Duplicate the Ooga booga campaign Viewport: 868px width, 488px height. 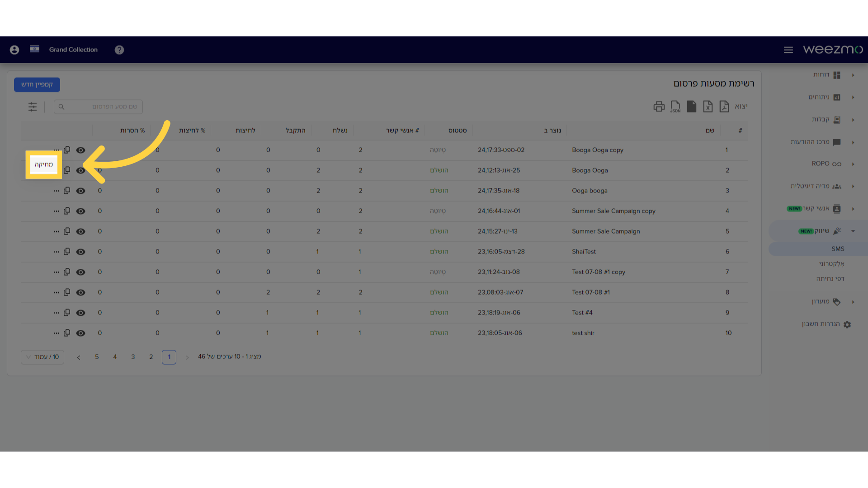point(67,190)
